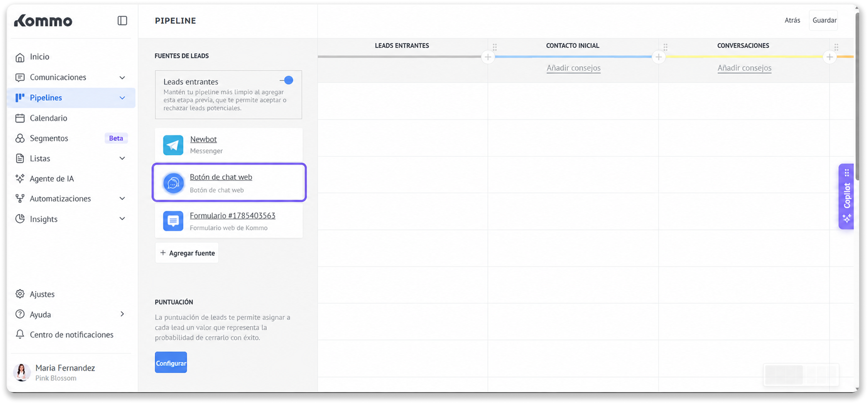This screenshot has height=404, width=868.
Task: Expand the Automatizaciones submenu chevron
Action: [122, 198]
